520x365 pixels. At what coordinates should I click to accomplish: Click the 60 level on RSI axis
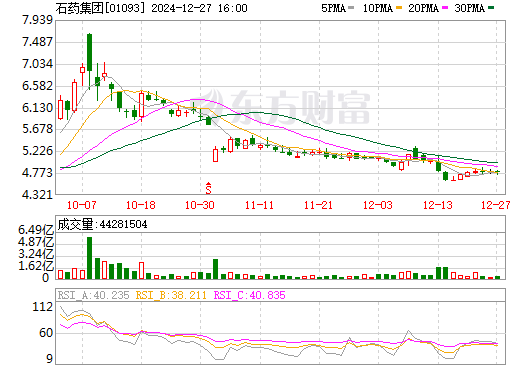[46, 333]
